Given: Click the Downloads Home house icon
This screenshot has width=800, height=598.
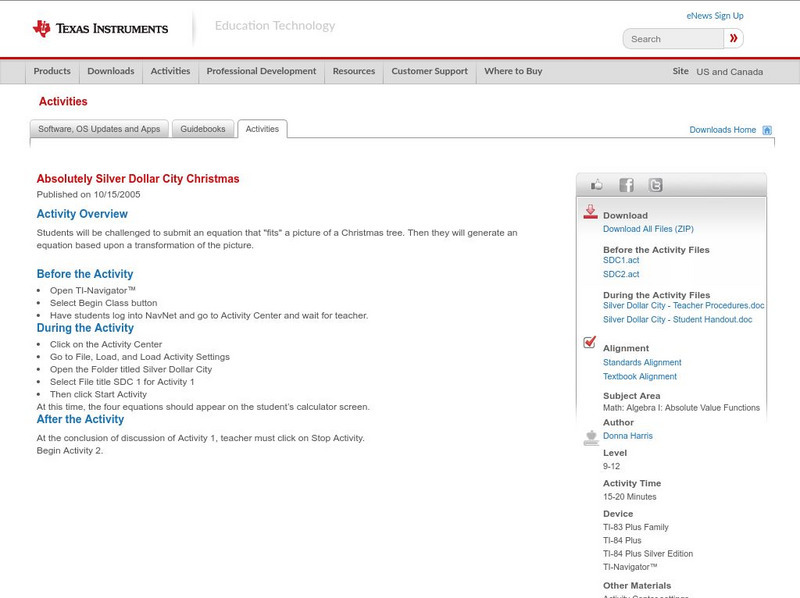Looking at the screenshot, I should [x=767, y=130].
